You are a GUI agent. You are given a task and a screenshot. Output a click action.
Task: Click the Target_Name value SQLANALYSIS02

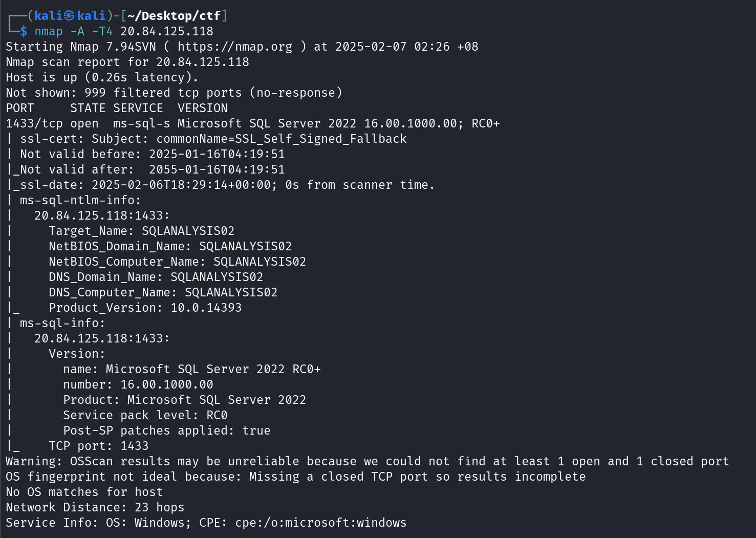(188, 231)
